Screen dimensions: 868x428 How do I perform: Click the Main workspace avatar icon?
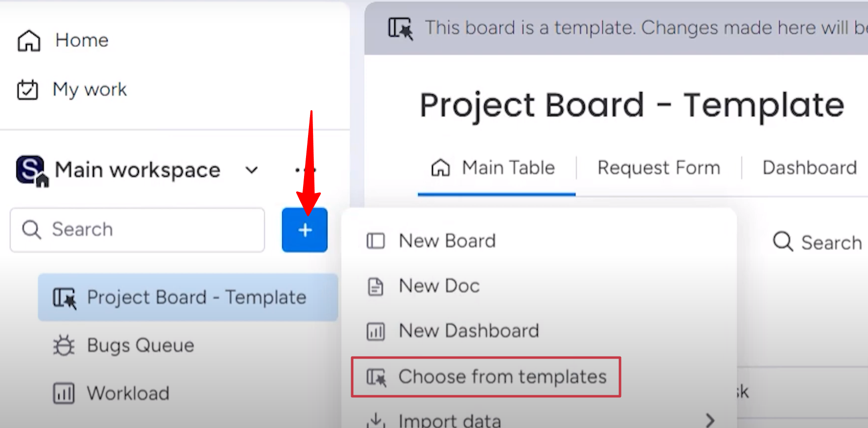point(30,169)
